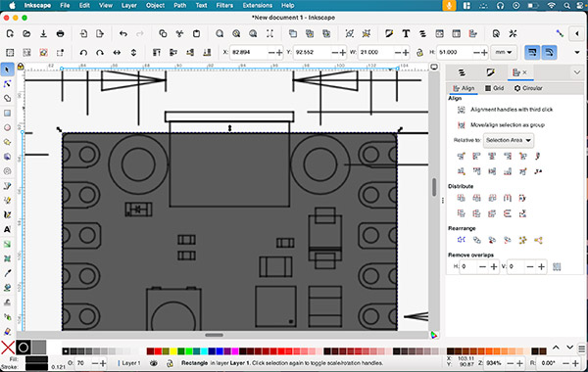Open the palette options menu icon
588x372 pixels.
[581, 349]
